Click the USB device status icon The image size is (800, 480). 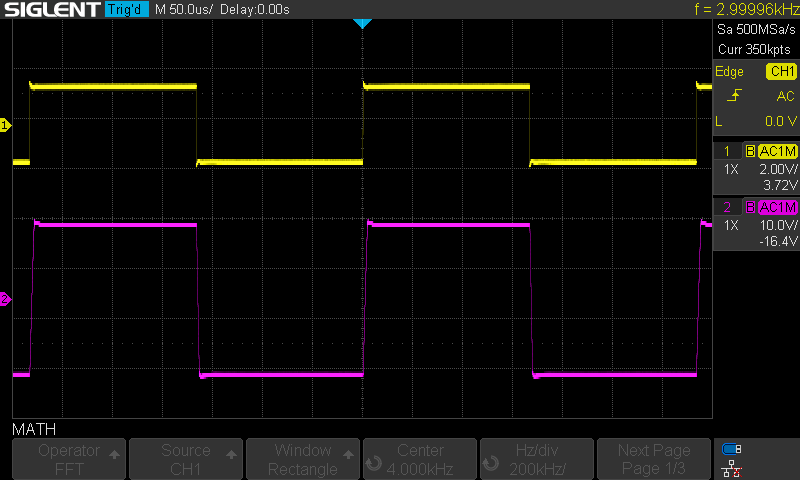[x=732, y=449]
